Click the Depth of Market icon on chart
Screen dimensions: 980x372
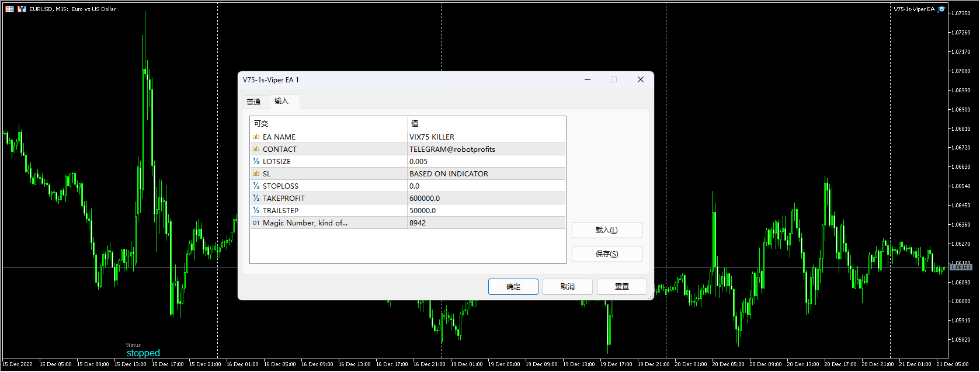[9, 9]
